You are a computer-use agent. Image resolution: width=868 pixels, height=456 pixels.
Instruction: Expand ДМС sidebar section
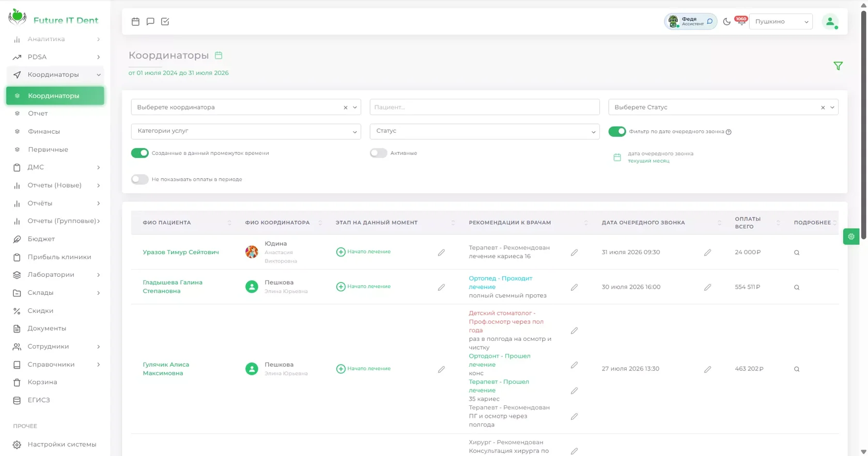(x=55, y=167)
